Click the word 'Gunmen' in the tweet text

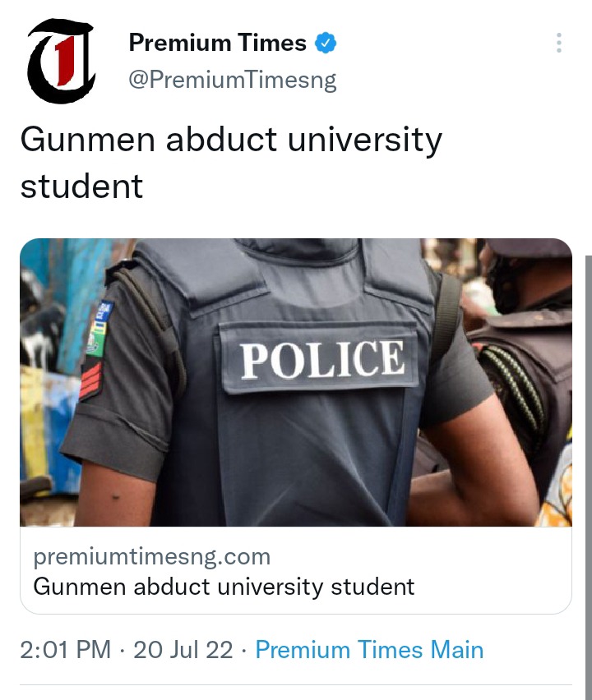88,140
